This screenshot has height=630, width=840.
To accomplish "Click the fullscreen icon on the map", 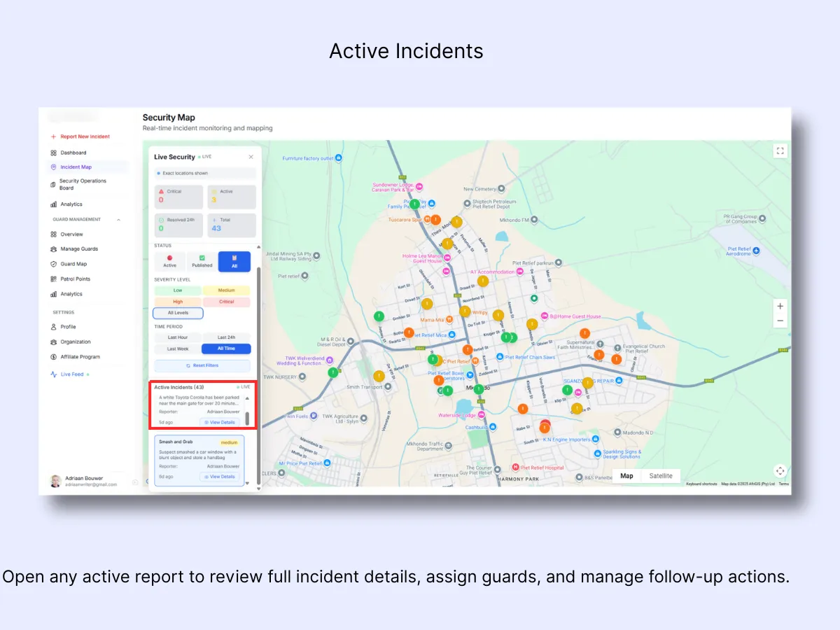I will click(780, 150).
